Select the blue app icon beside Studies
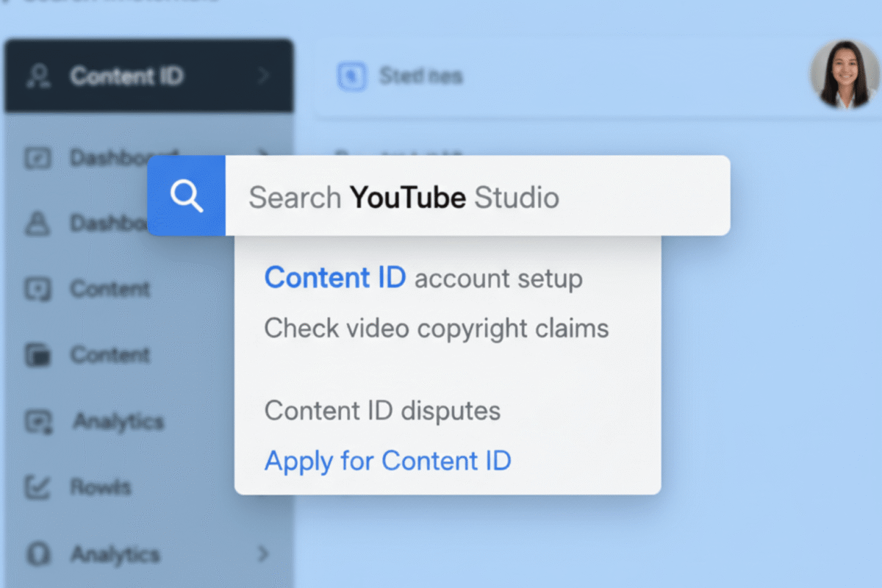Screen dimensions: 882x588 tap(353, 76)
